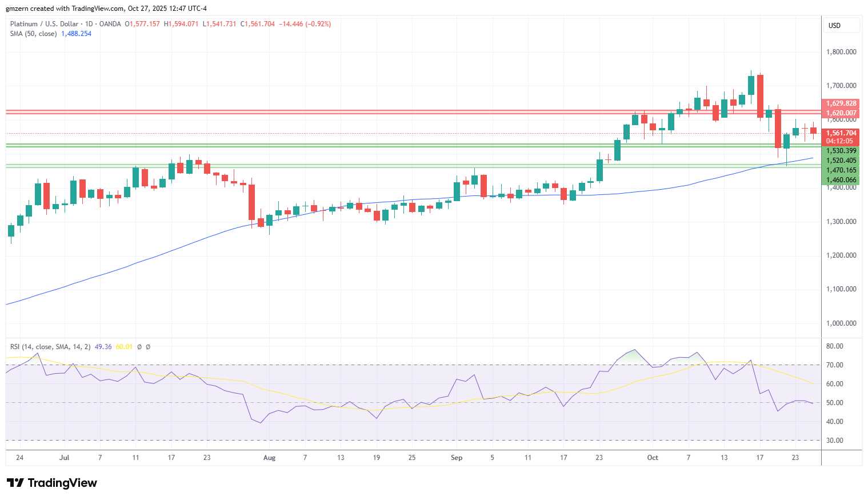The width and height of the screenshot is (868, 500).
Task: Click the close value C1,561.704 in the legend
Action: [258, 24]
